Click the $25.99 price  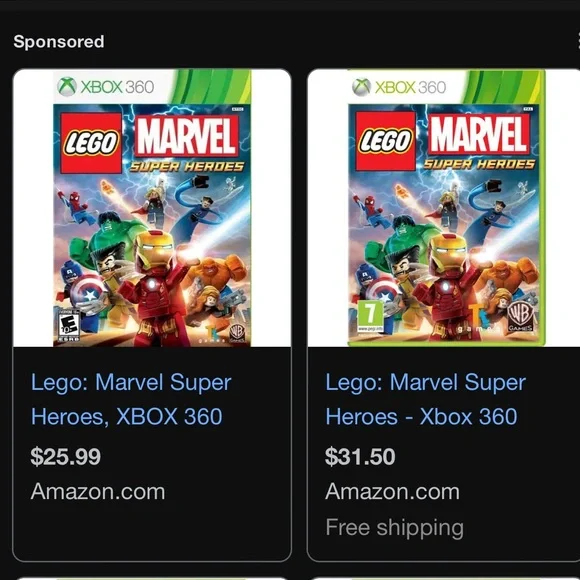pyautogui.click(x=65, y=456)
